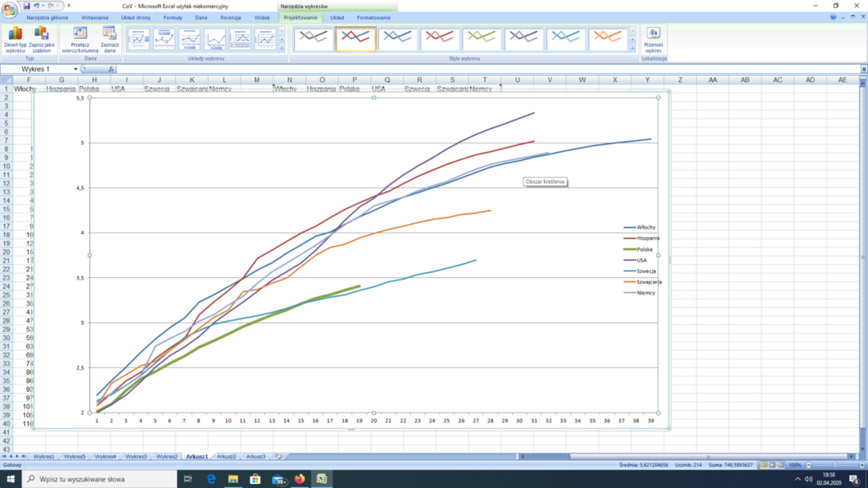Switch to Normal view in status bar
Screen dimensions: 868x488
(764, 466)
